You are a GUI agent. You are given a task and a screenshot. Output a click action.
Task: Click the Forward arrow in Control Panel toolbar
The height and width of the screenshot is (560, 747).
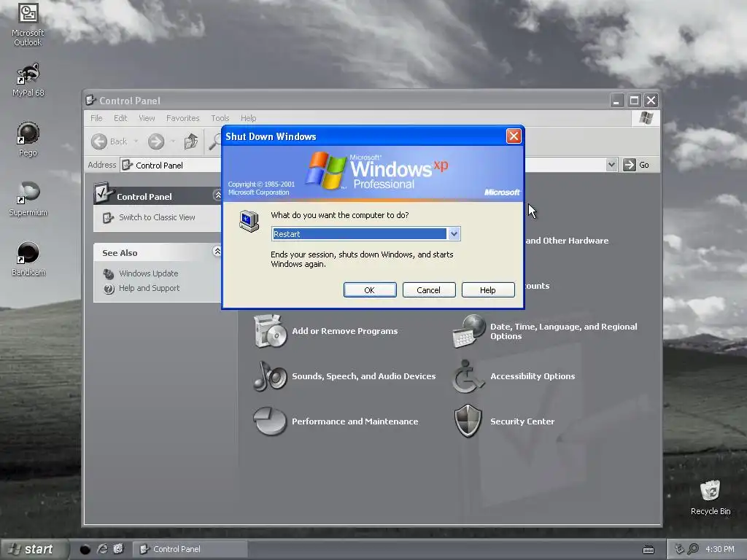[x=156, y=141]
